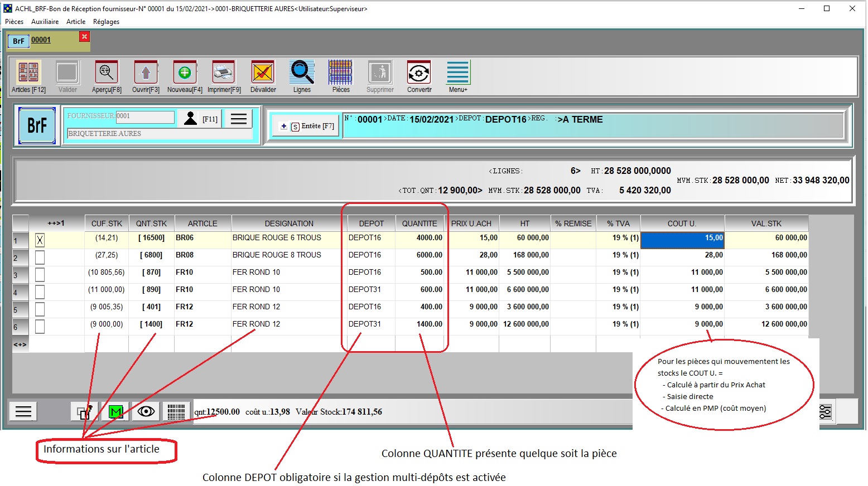Open the Article menu in menu bar

click(76, 22)
